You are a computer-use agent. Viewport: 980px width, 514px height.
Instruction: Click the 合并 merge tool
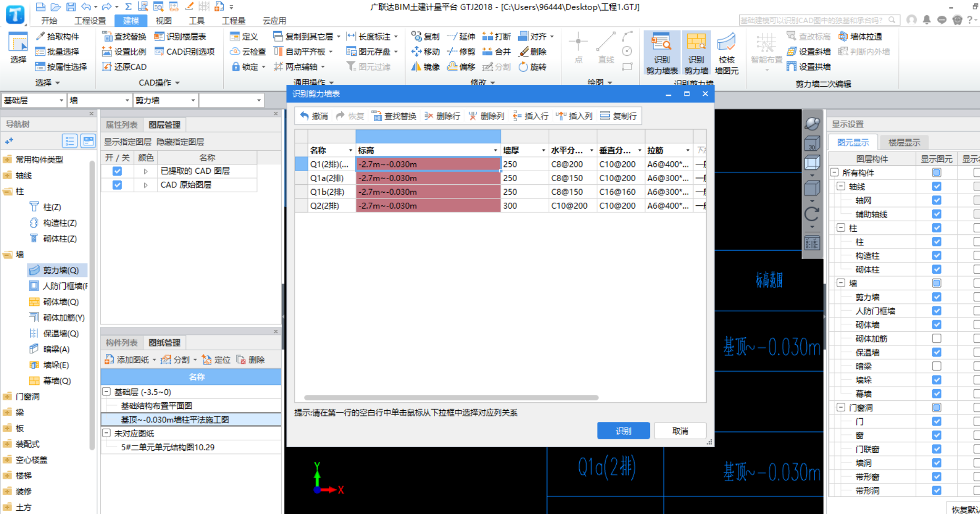coord(497,52)
